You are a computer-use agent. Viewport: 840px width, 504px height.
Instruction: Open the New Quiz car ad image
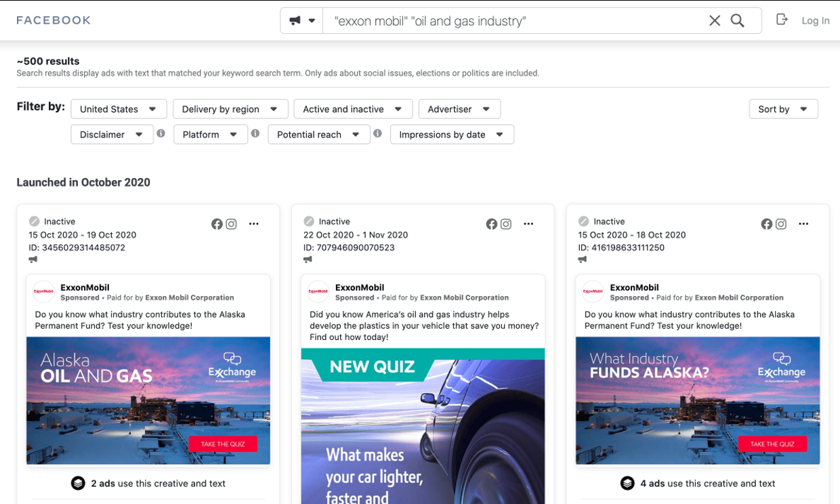(423, 427)
